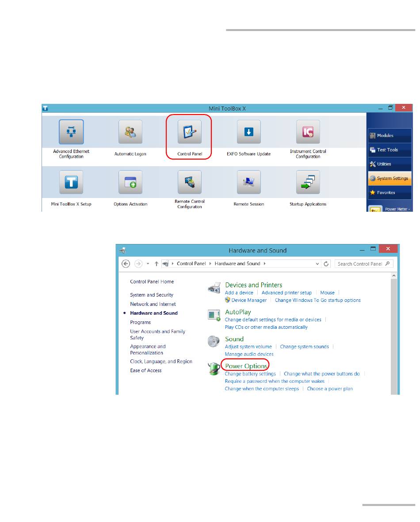
Task: Open Appearance and Personalization
Action: pyautogui.click(x=148, y=350)
